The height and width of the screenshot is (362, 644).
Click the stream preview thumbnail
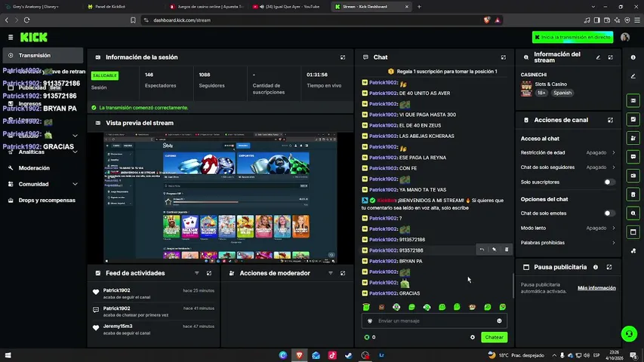tap(220, 198)
